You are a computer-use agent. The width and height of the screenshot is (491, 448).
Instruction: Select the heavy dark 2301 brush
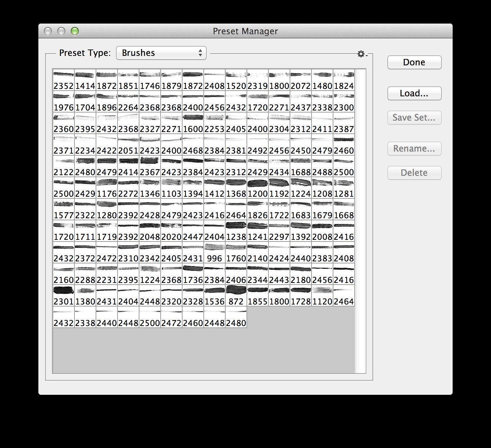[64, 296]
